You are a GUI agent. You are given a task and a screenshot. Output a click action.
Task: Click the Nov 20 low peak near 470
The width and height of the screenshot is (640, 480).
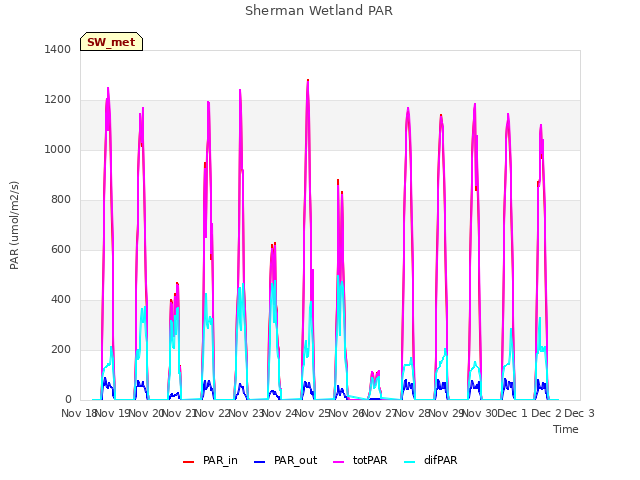[x=177, y=283]
